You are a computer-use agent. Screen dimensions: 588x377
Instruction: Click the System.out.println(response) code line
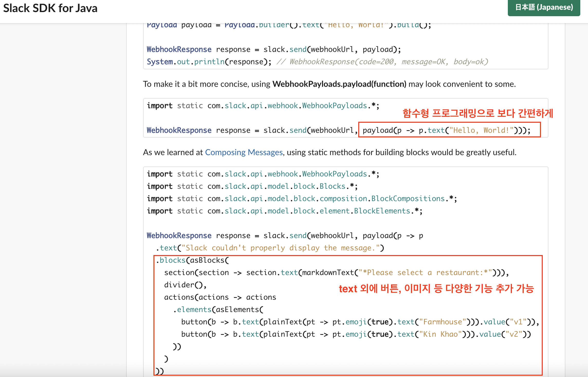pos(209,62)
